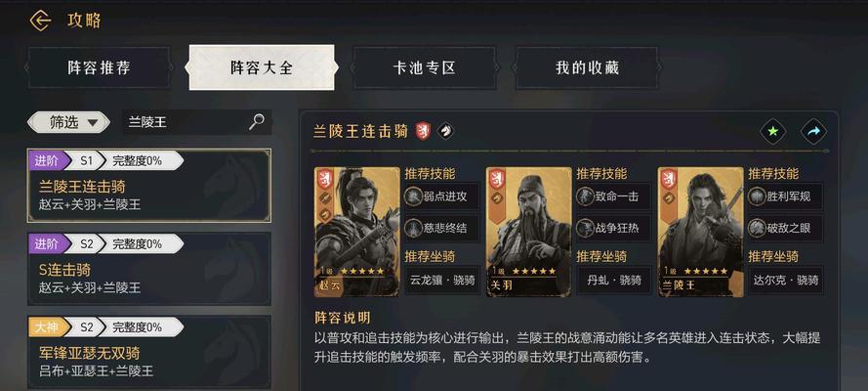Click the 胜利军规 skill icon
Screen dimensions: 868x391
click(758, 196)
